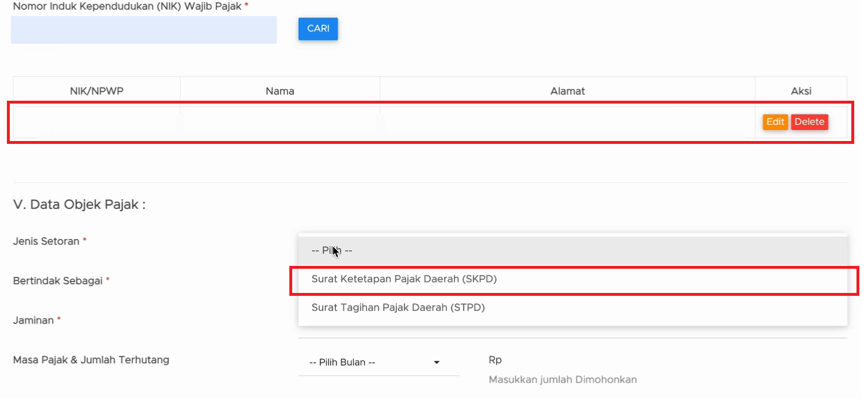
Task: Click the Nomor Induk Kependudukan (NIK) label
Action: pyautogui.click(x=127, y=6)
